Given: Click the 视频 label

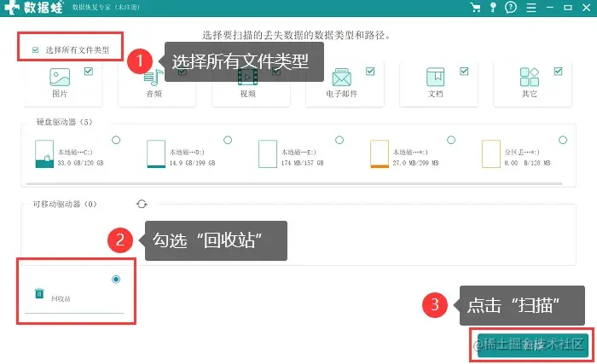Looking at the screenshot, I should (x=248, y=94).
